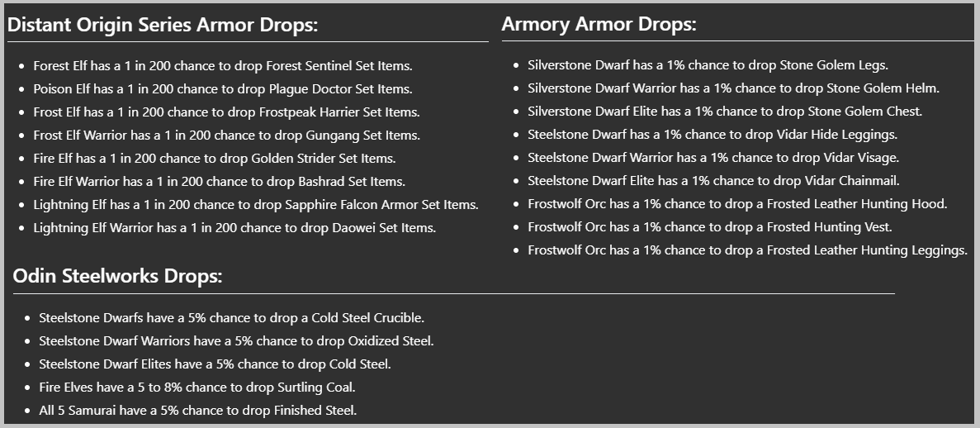The image size is (980, 428).
Task: Click the Frosted Leather Hunting Hood line
Action: 738,204
